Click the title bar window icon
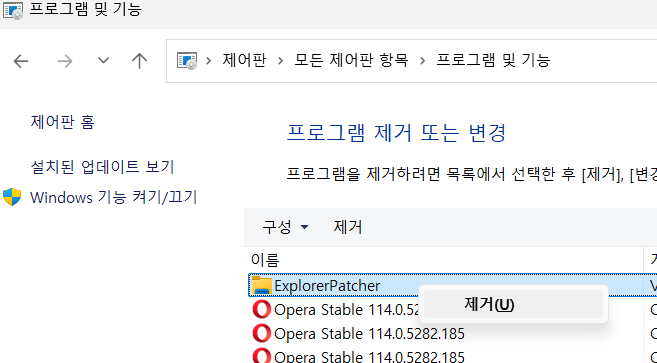Screen dimensions: 657x363 (13, 10)
